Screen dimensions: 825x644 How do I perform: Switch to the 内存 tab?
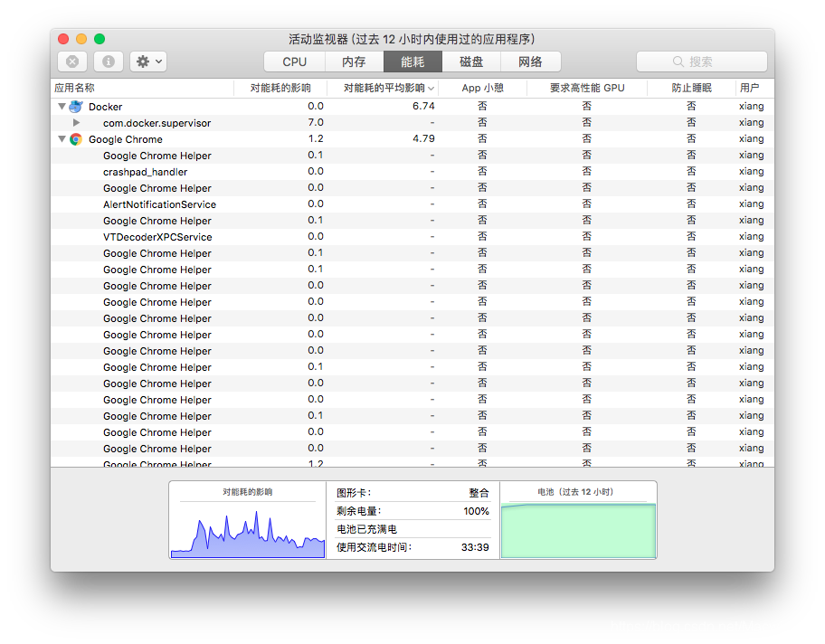[354, 62]
